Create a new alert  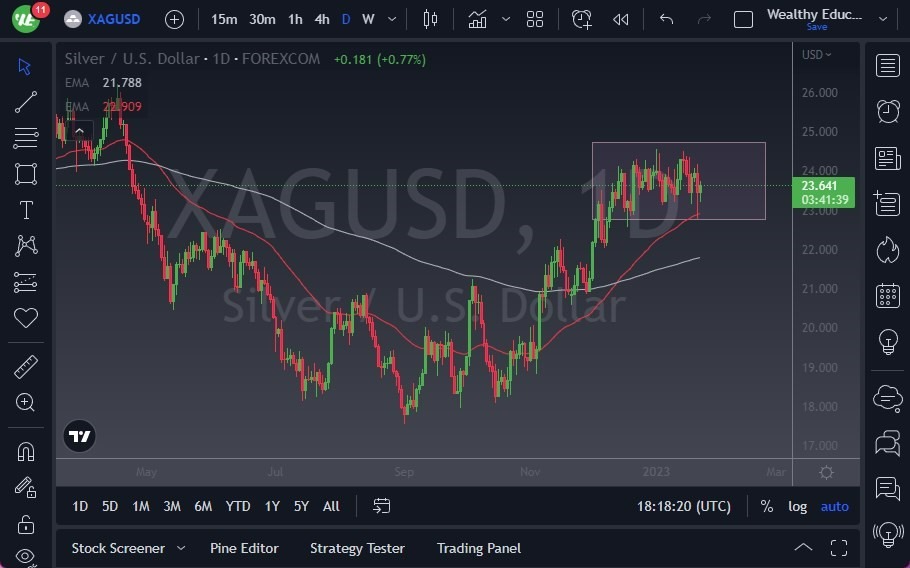click(x=582, y=19)
